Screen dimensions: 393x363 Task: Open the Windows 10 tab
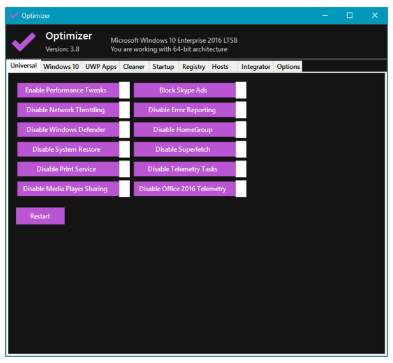tap(61, 67)
